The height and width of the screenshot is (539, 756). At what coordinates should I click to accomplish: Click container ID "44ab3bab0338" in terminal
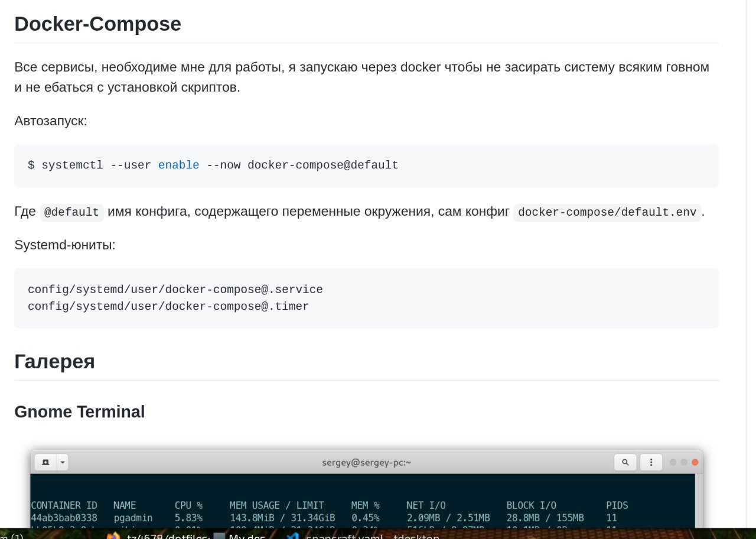(x=64, y=518)
